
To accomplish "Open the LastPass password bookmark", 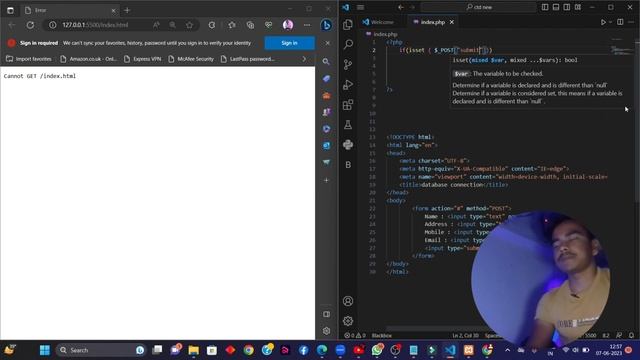I will [247, 59].
